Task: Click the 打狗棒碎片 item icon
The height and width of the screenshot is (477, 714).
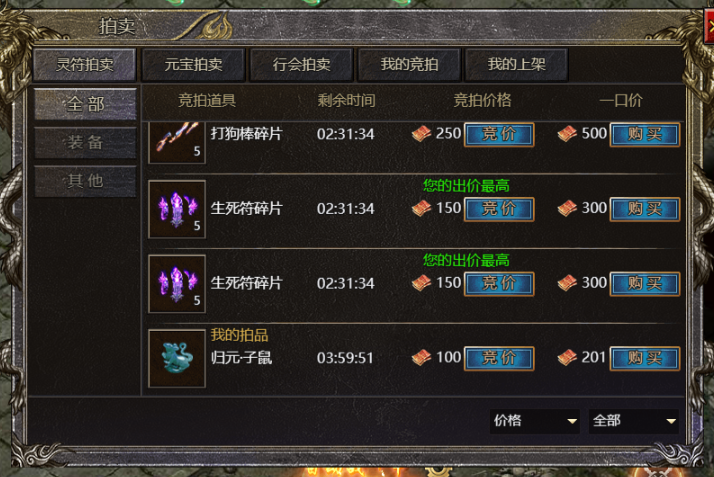Action: click(177, 142)
